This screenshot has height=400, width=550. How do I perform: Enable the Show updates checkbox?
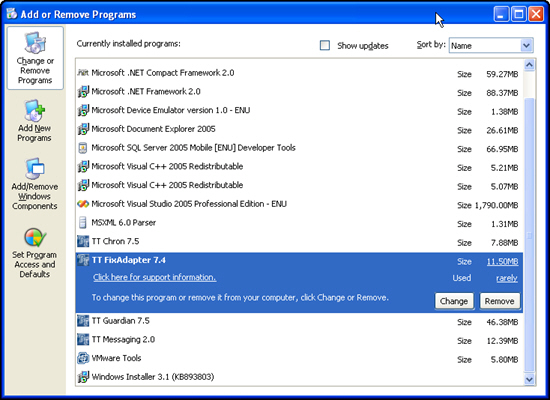point(325,46)
